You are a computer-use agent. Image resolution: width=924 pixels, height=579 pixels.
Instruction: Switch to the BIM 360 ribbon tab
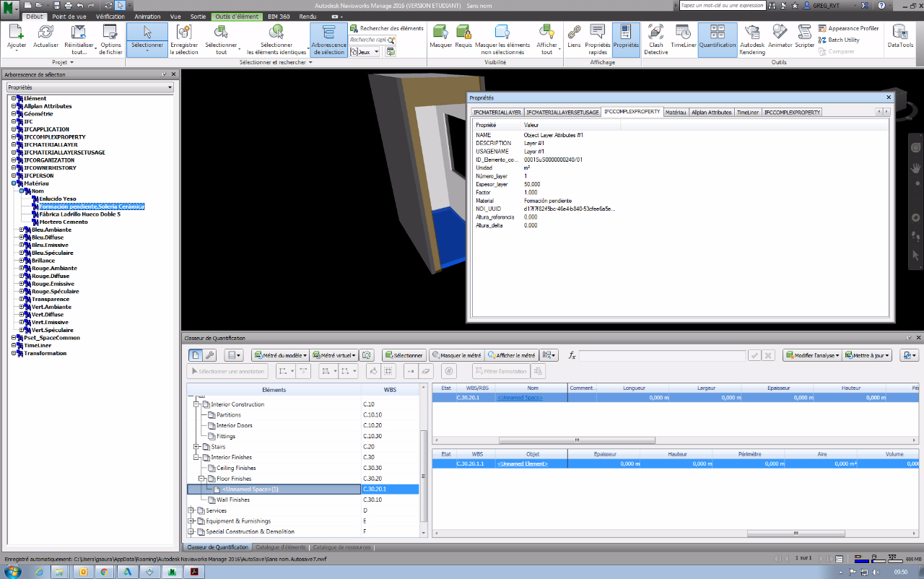(x=278, y=16)
